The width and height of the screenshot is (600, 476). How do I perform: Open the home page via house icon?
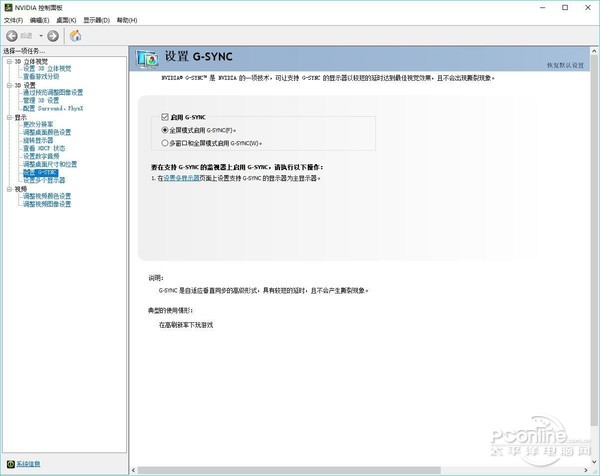[75, 36]
